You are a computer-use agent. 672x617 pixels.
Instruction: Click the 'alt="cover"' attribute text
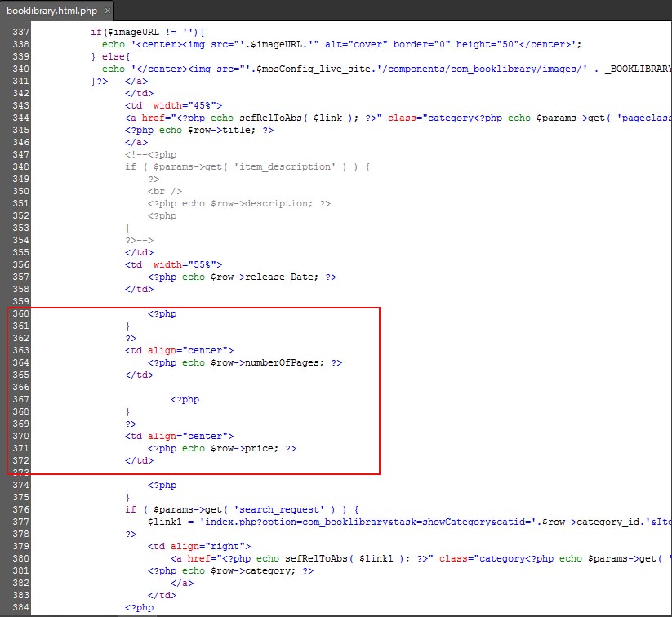point(356,44)
